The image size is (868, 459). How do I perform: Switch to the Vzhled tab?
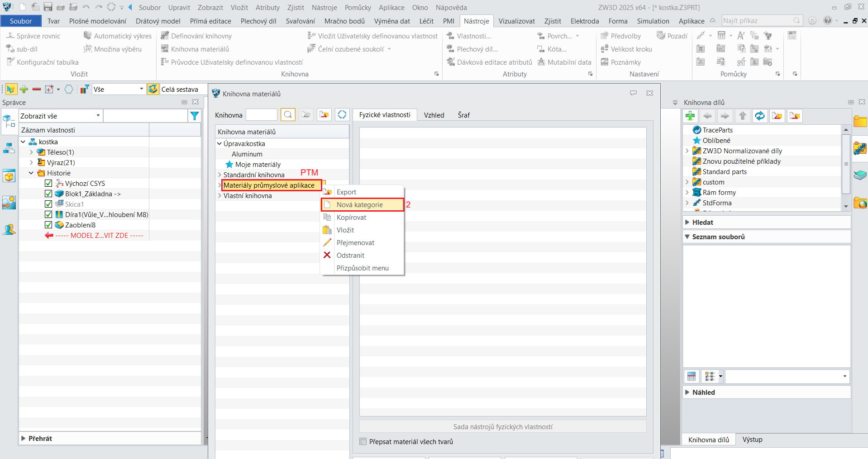click(x=434, y=115)
